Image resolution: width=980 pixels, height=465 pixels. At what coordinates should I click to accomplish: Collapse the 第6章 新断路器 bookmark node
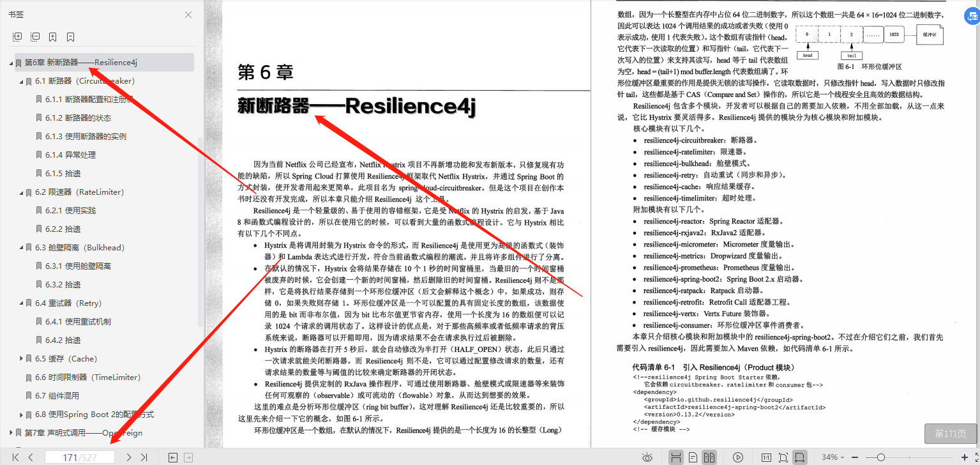pos(11,63)
